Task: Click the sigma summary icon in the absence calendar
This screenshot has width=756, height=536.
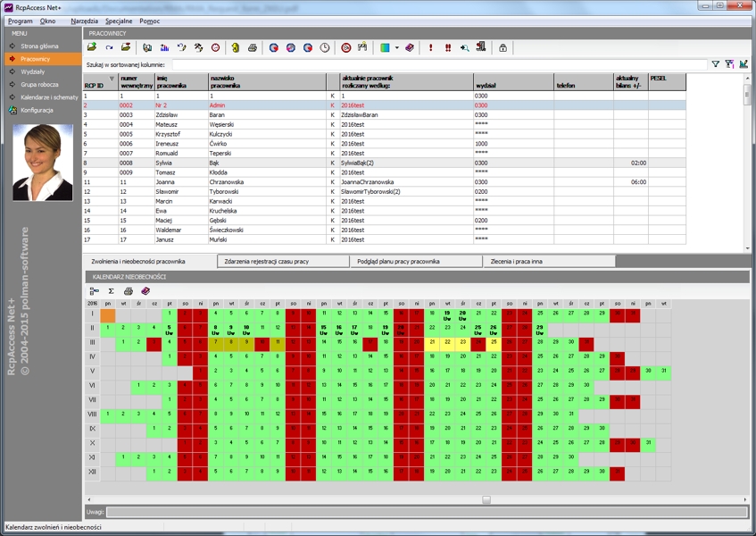Action: coord(112,291)
